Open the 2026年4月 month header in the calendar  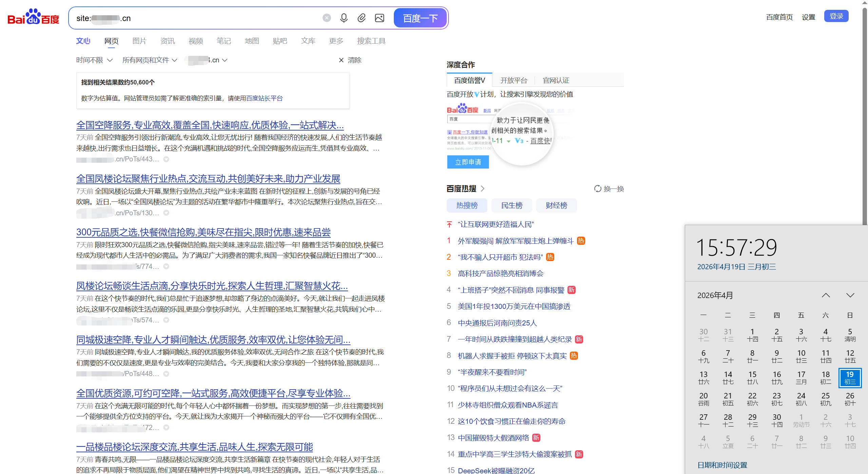click(715, 295)
